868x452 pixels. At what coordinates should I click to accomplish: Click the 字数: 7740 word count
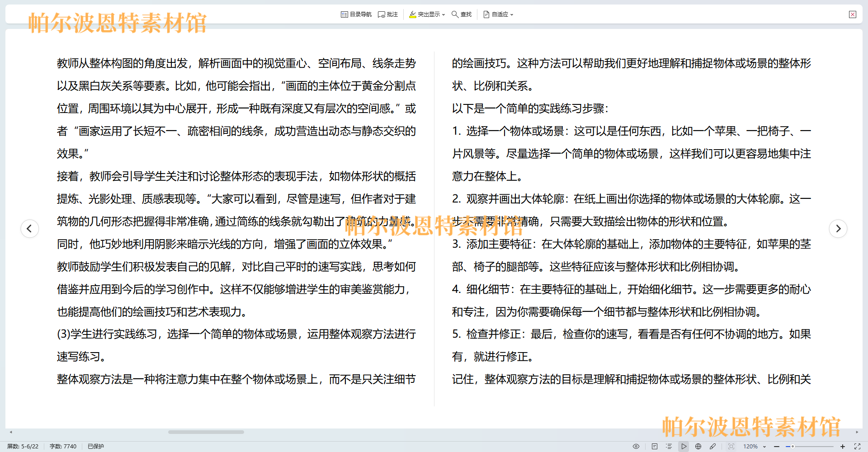click(x=63, y=447)
